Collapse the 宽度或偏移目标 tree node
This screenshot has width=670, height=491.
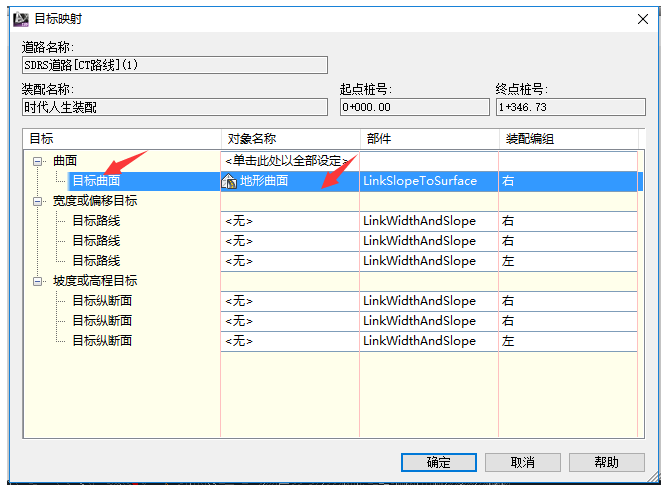38,201
